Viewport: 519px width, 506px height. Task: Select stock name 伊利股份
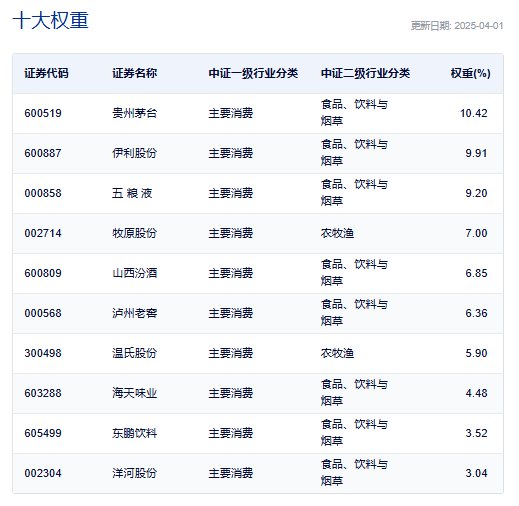click(x=134, y=153)
